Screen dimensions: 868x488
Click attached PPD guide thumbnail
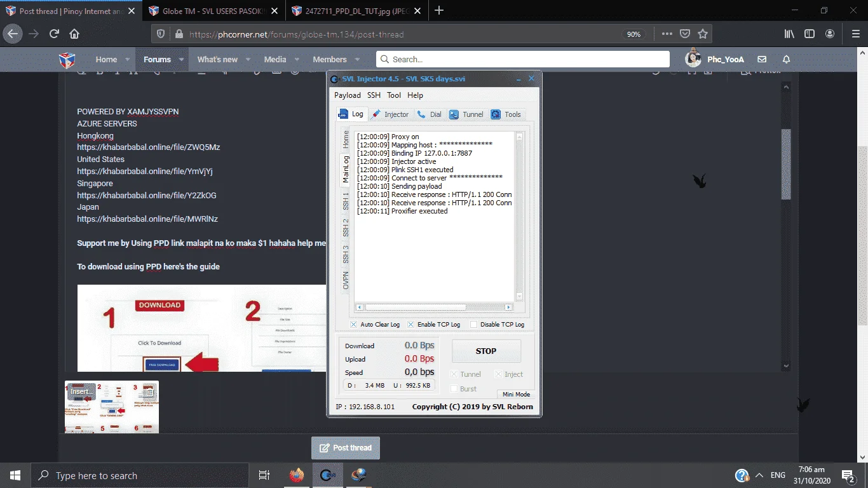click(x=112, y=407)
